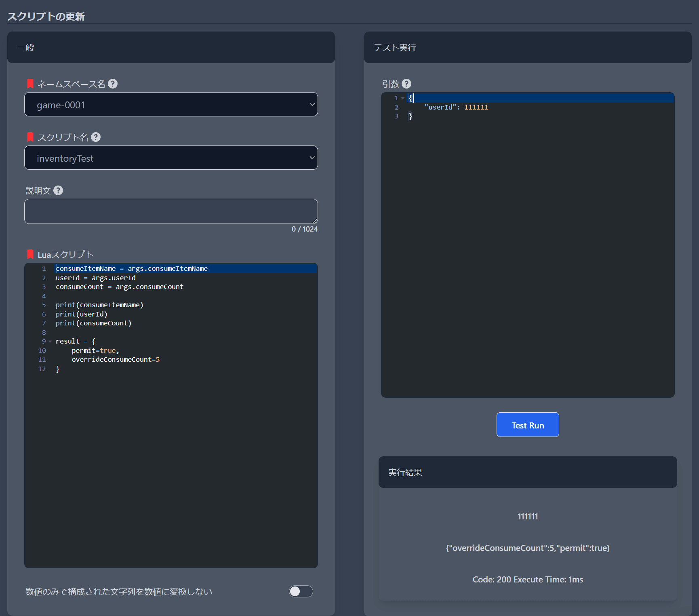Click the テスト実行 panel header
The width and height of the screenshot is (699, 616).
[528, 47]
